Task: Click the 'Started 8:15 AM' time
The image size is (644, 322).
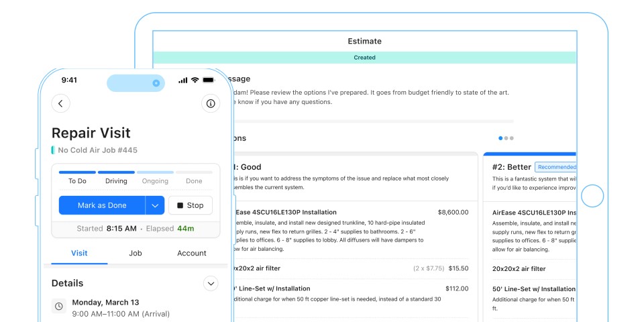Action: click(x=107, y=229)
